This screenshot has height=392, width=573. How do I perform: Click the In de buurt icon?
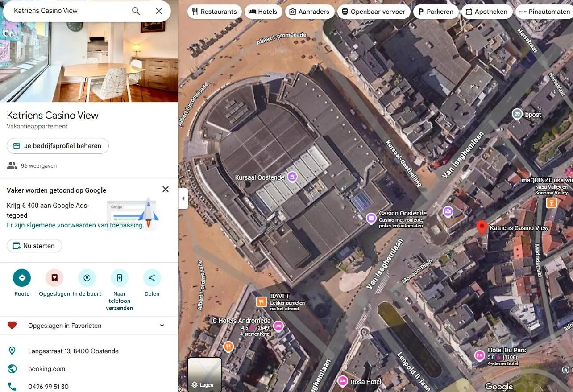click(x=87, y=278)
